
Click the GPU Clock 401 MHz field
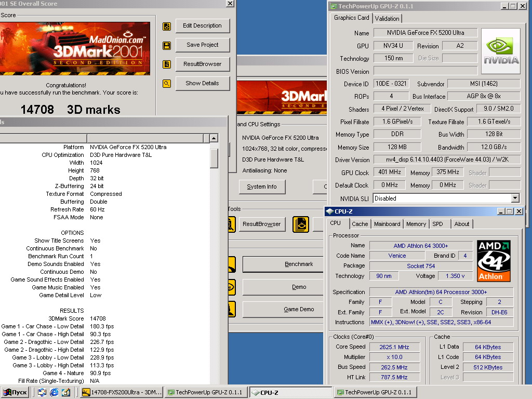(x=390, y=172)
